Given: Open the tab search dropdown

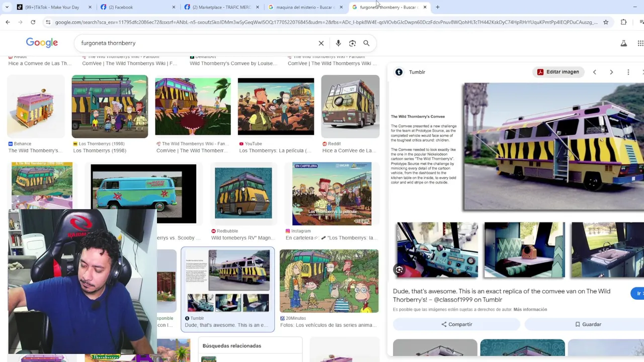Looking at the screenshot, I should [7, 7].
